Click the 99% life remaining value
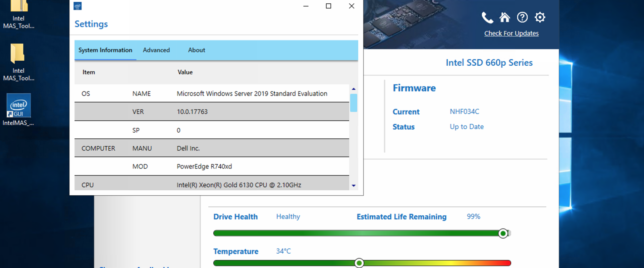The image size is (644, 268). pyautogui.click(x=474, y=216)
